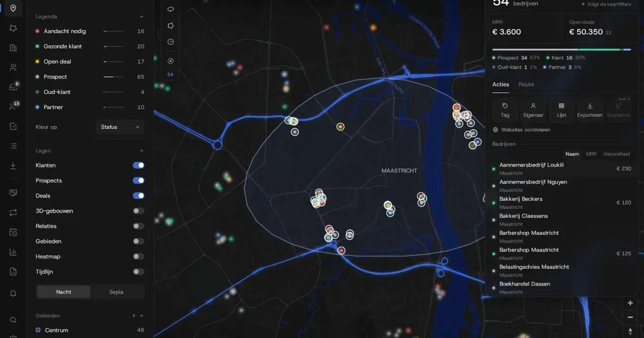Open the territories polygon icon in sidebar

[x=13, y=28]
